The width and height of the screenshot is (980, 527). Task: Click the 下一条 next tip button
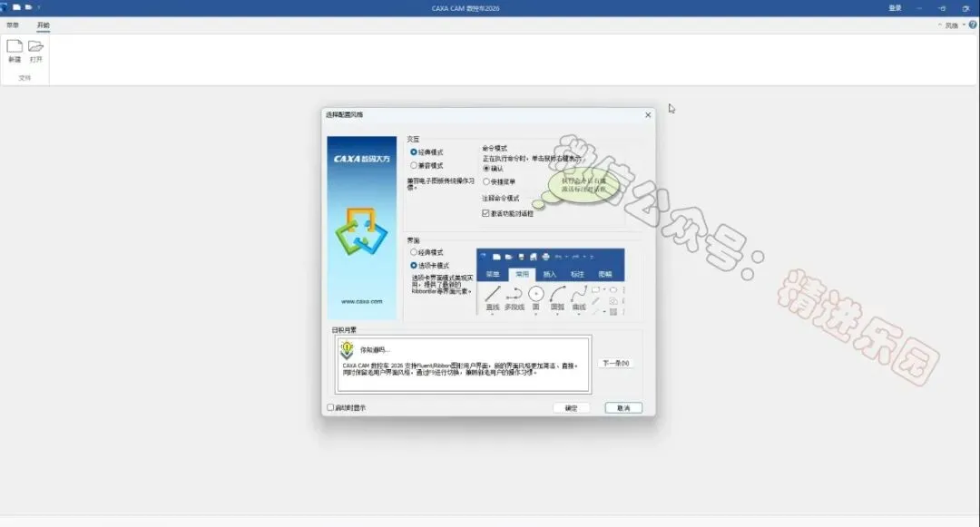pyautogui.click(x=615, y=363)
